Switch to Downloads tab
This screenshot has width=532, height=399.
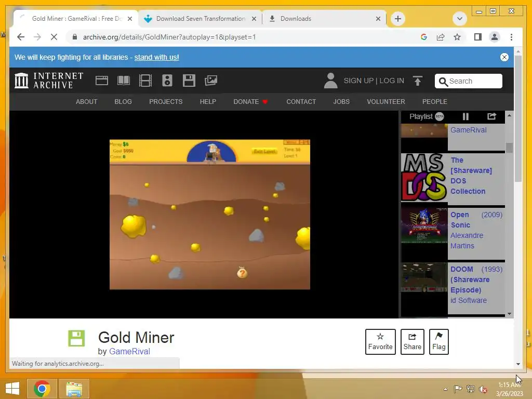tap(324, 19)
